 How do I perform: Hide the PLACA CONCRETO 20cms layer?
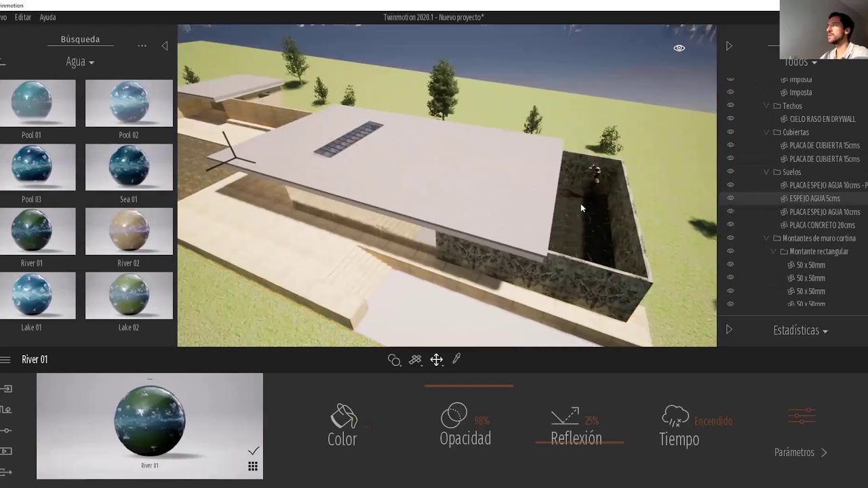coord(730,224)
